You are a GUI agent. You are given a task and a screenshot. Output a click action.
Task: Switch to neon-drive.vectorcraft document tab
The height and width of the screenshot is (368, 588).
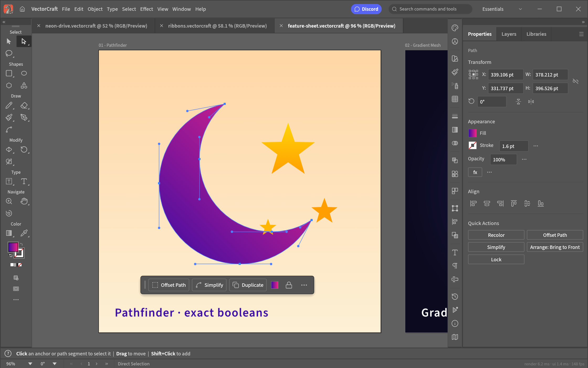96,26
